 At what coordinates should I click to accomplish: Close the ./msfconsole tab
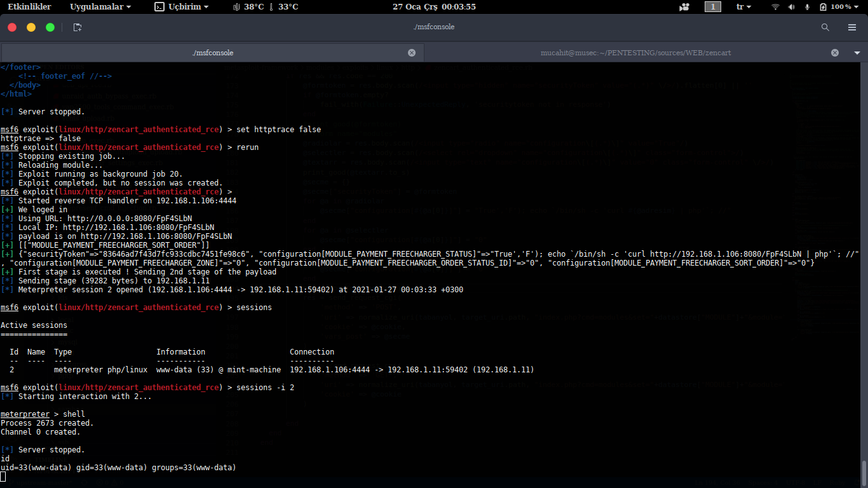412,53
